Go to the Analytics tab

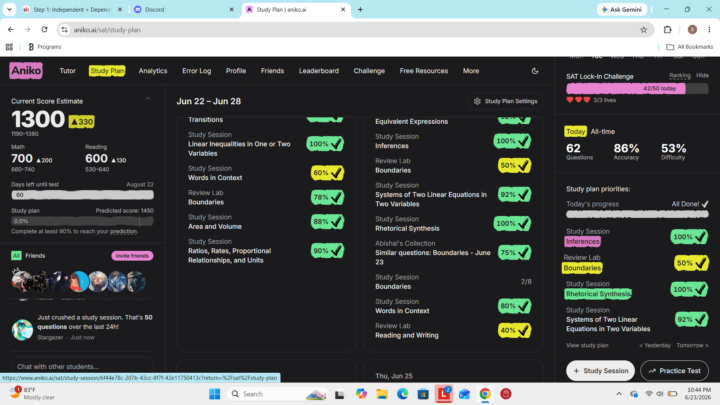tap(153, 71)
